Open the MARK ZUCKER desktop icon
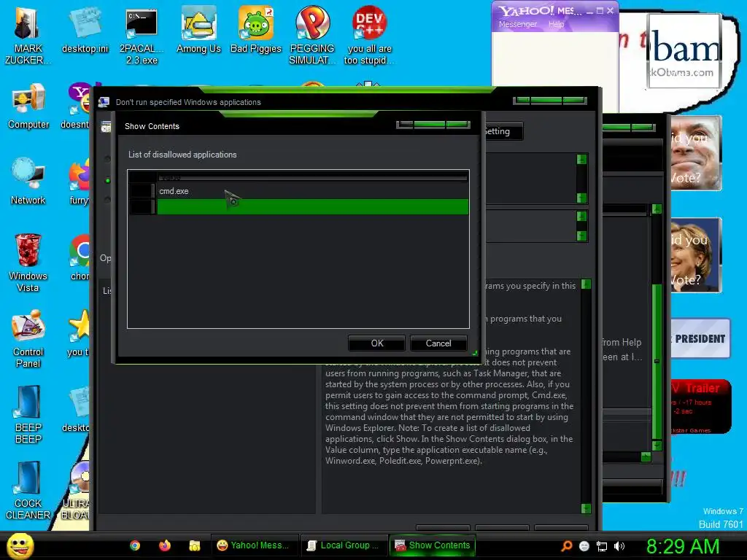The width and height of the screenshot is (747, 560). click(28, 36)
